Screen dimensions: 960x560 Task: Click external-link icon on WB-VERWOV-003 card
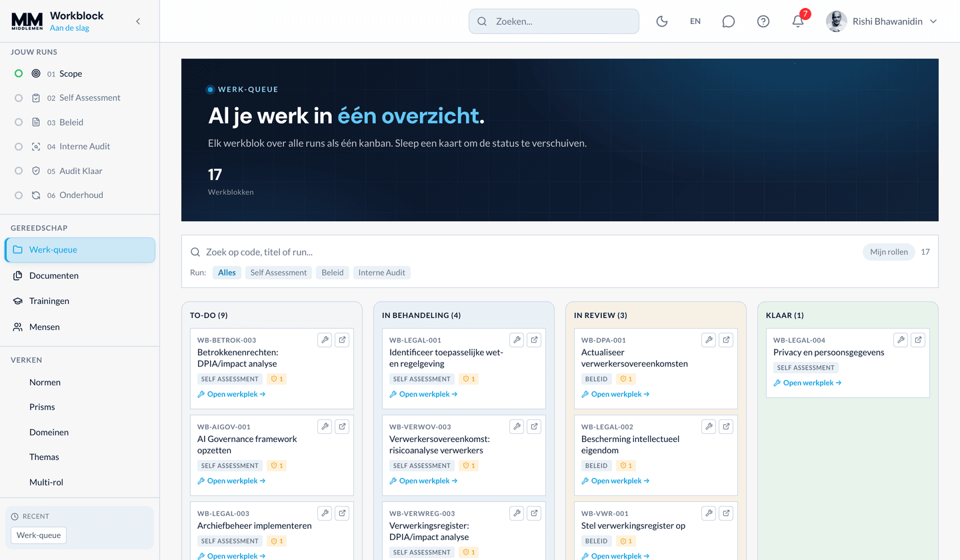pyautogui.click(x=534, y=427)
